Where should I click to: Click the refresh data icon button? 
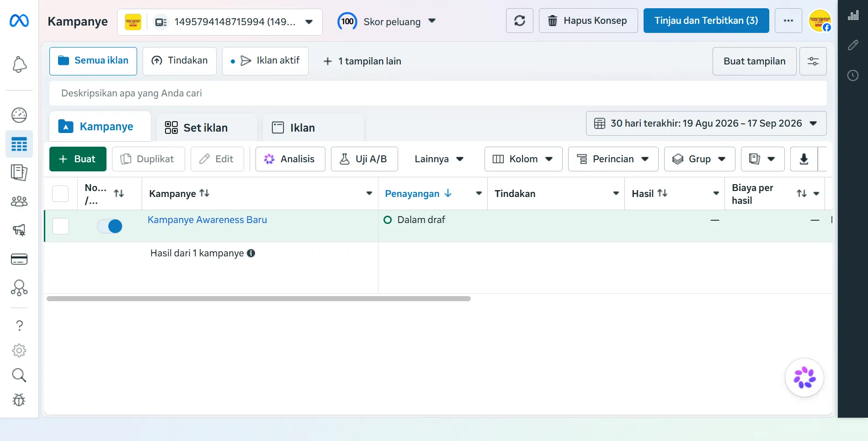coord(520,21)
